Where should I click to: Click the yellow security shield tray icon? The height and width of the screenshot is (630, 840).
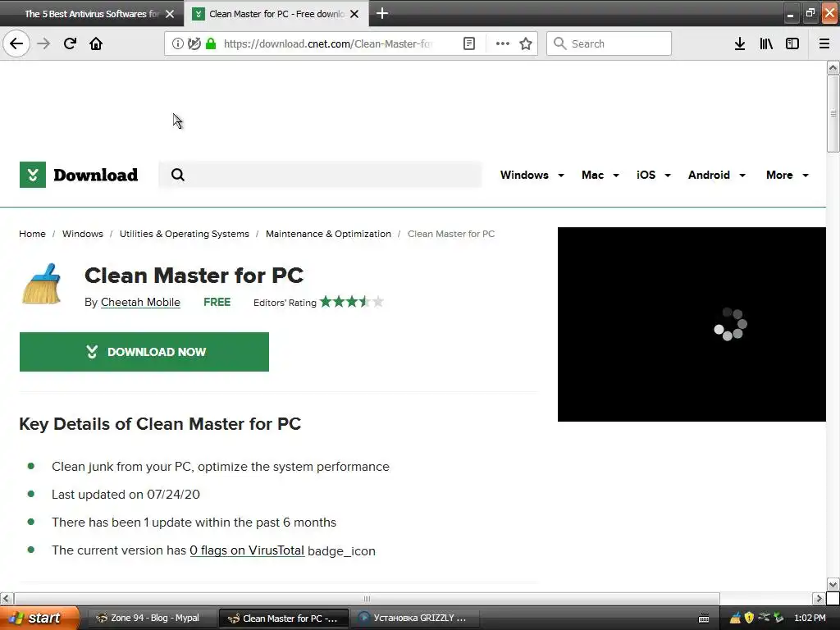[x=749, y=618]
